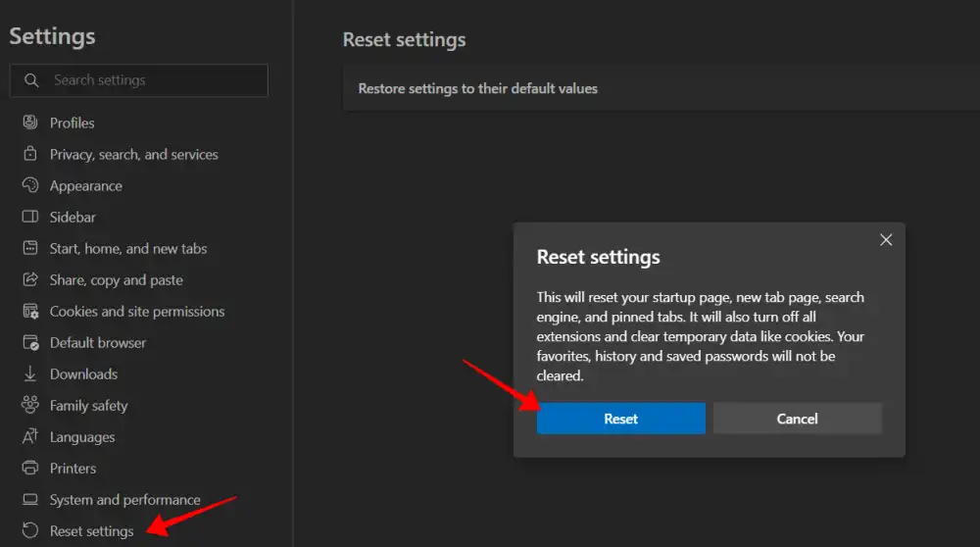Open System and performance settings
The height and width of the screenshot is (547, 980).
point(125,500)
